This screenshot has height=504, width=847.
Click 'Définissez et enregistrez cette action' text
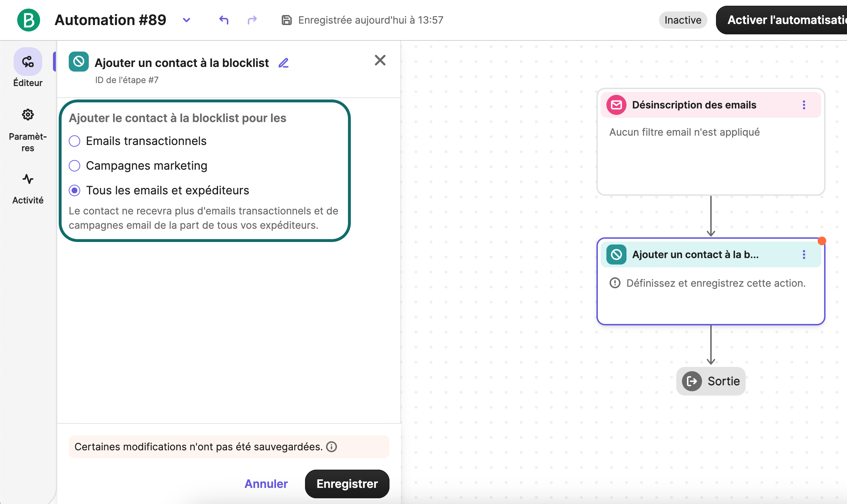pos(716,283)
